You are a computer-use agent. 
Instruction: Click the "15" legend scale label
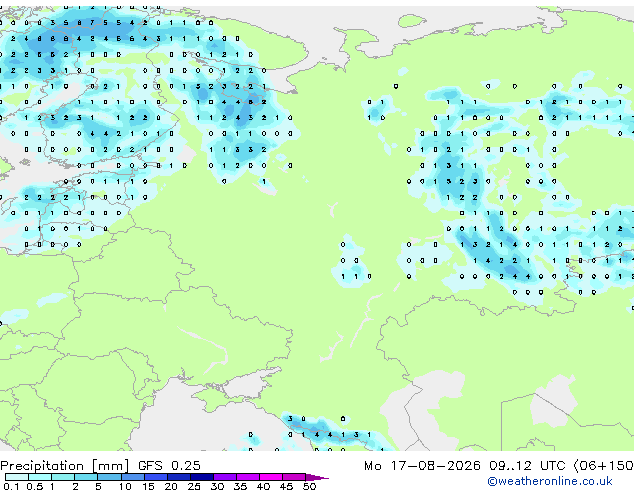tap(148, 486)
